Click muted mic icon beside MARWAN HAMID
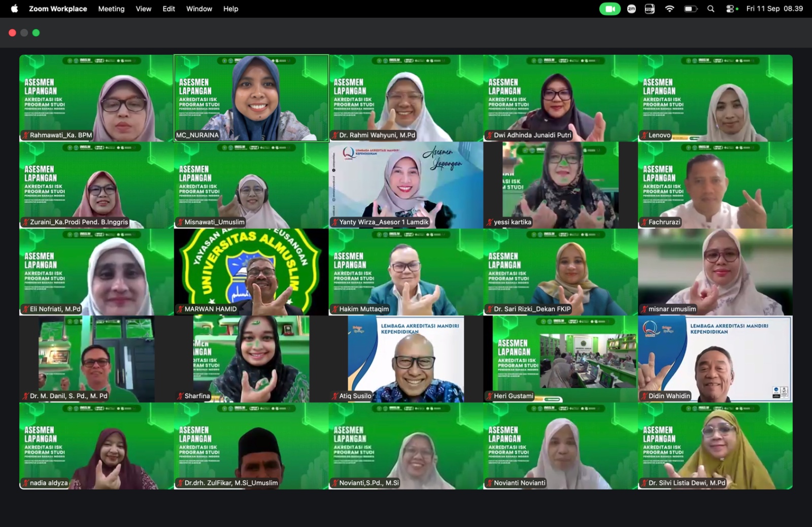The image size is (812, 527). 180,309
